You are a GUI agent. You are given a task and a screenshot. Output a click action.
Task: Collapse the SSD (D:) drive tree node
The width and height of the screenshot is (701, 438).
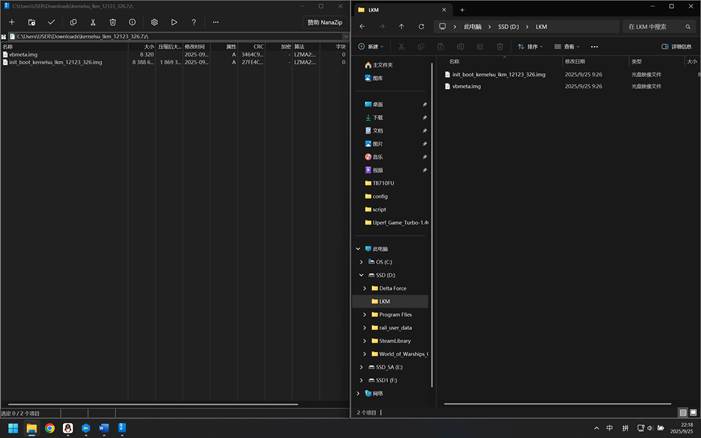pos(360,275)
